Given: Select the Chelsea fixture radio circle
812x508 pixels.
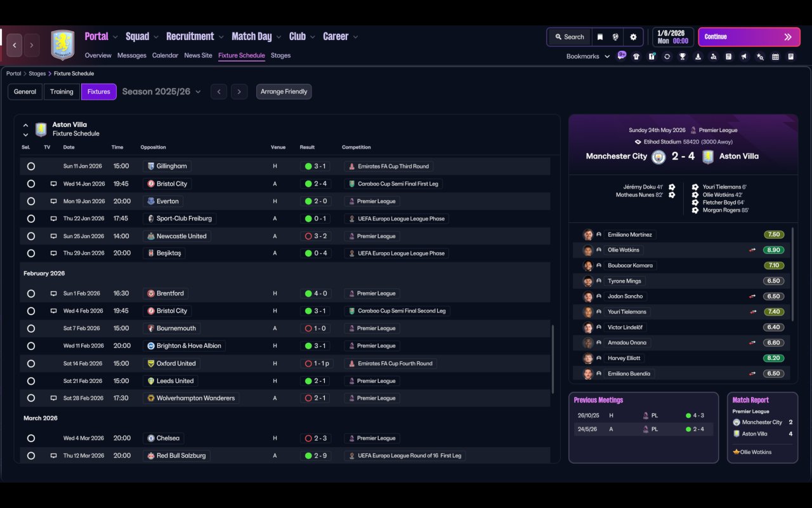Looking at the screenshot, I should tap(31, 438).
